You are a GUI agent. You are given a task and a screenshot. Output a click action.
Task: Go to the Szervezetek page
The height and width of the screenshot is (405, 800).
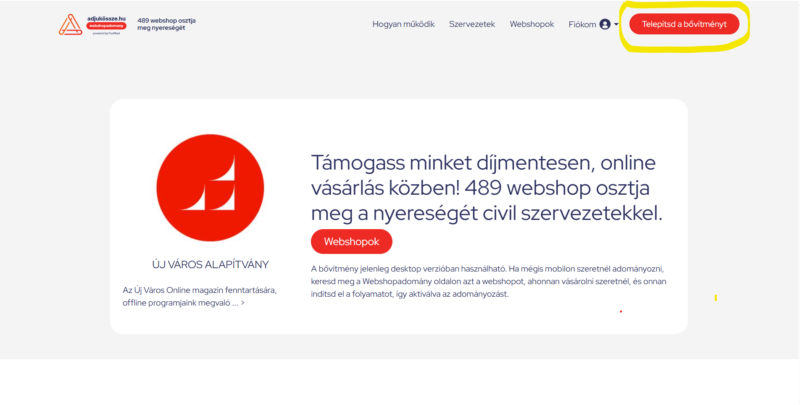[x=472, y=24]
